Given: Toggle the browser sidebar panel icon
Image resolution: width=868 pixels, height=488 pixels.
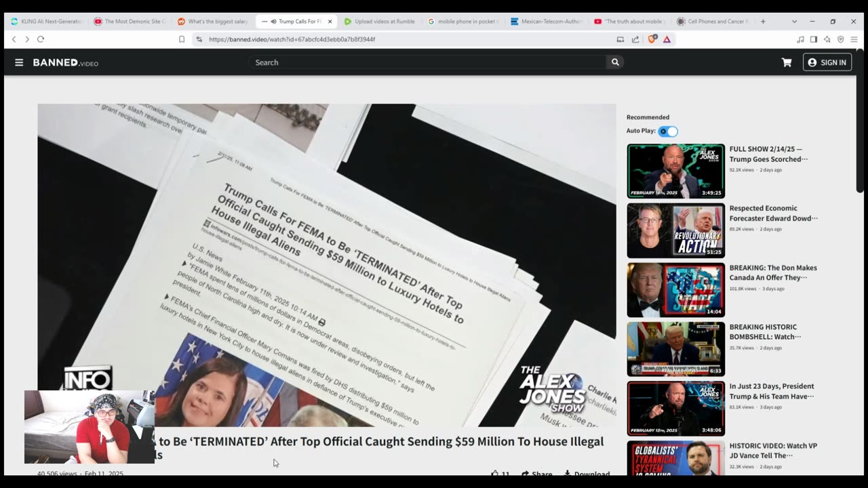Looking at the screenshot, I should 814,39.
